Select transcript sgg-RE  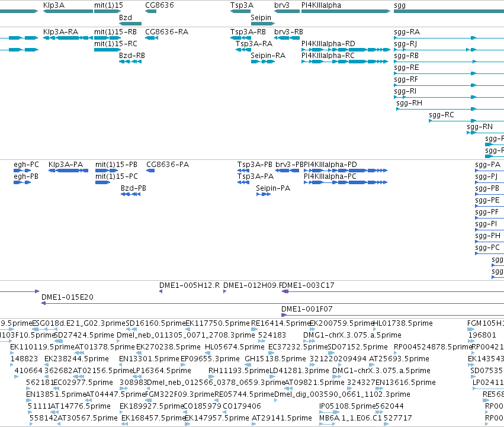(x=449, y=73)
